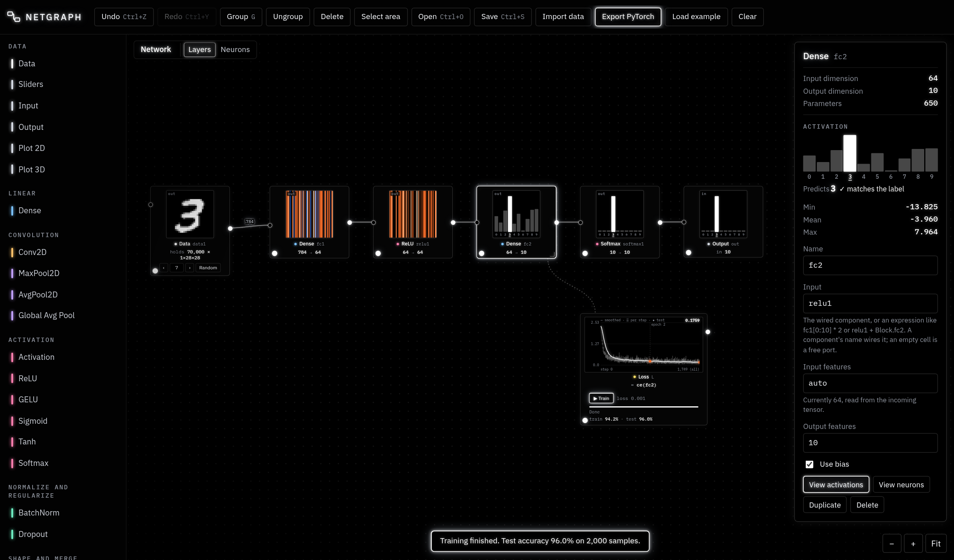This screenshot has width=954, height=560.
Task: Click Import data button
Action: [563, 17]
